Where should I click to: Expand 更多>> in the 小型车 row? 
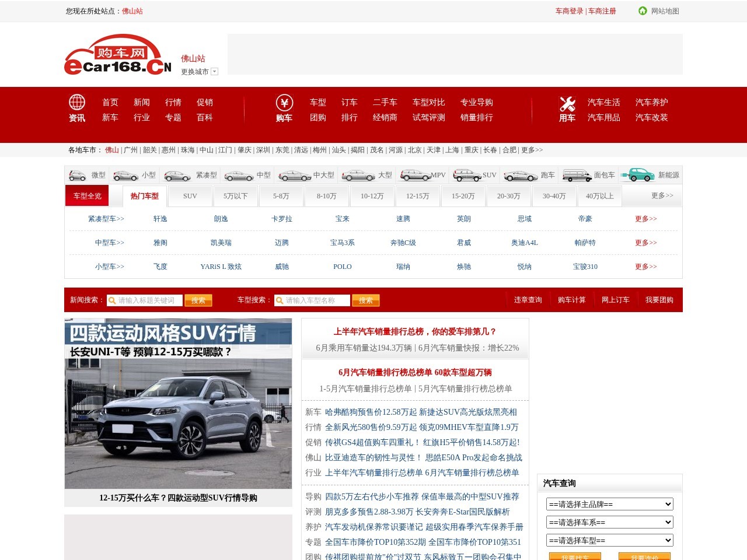click(x=646, y=267)
